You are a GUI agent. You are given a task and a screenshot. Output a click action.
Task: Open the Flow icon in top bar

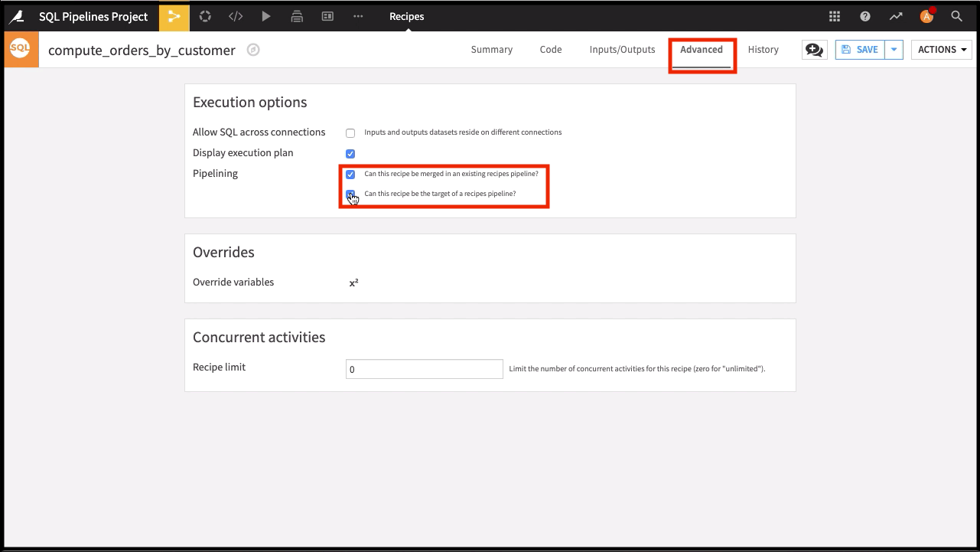(174, 17)
